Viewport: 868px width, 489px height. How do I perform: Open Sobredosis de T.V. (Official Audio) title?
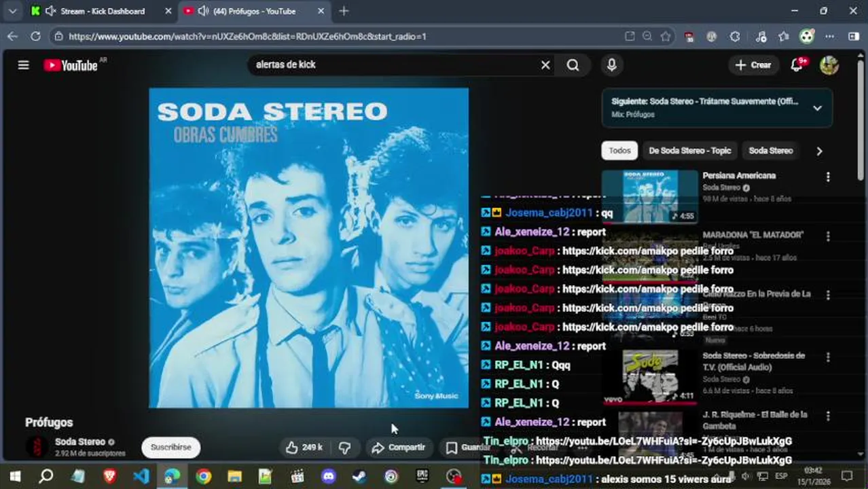(754, 361)
